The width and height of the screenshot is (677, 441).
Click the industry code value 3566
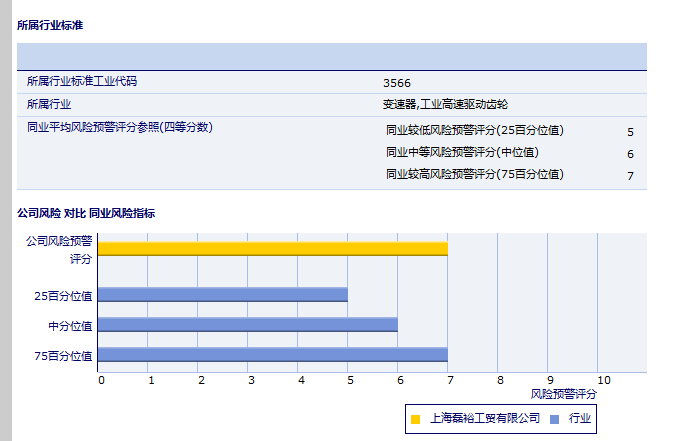396,83
